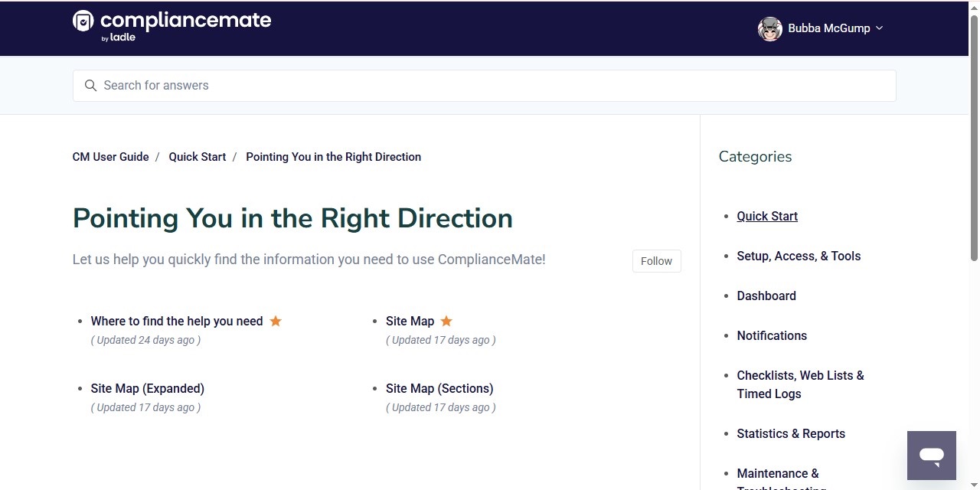Open 'Checklists, Web Lists & Timed Logs'
The height and width of the screenshot is (490, 980).
tap(800, 384)
